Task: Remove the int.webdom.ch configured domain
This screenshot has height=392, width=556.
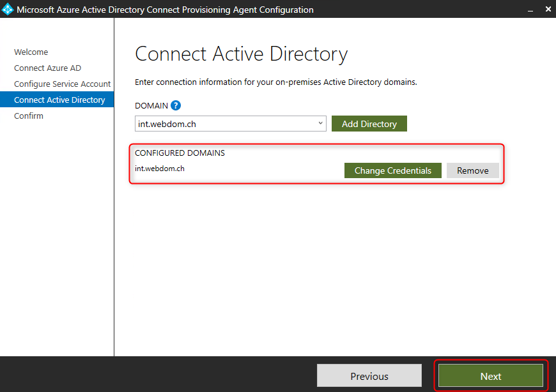Action: coord(472,170)
